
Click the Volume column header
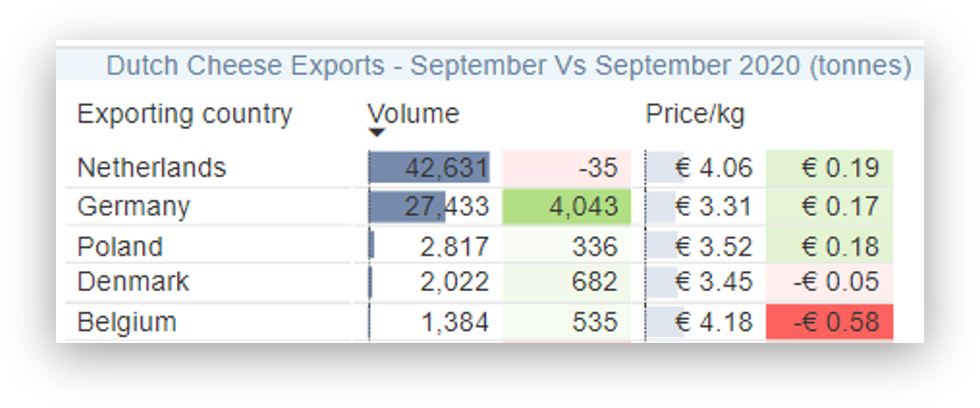pos(413,114)
